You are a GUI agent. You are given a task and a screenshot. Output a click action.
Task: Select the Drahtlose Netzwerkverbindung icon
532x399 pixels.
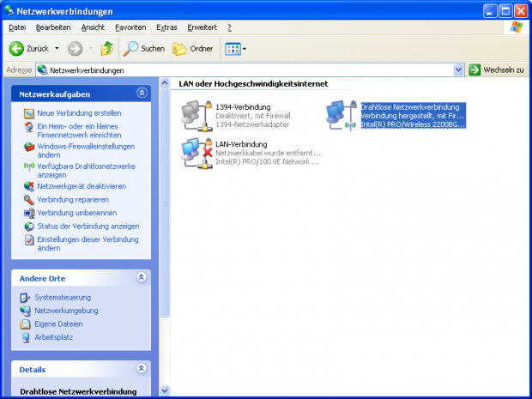[341, 115]
